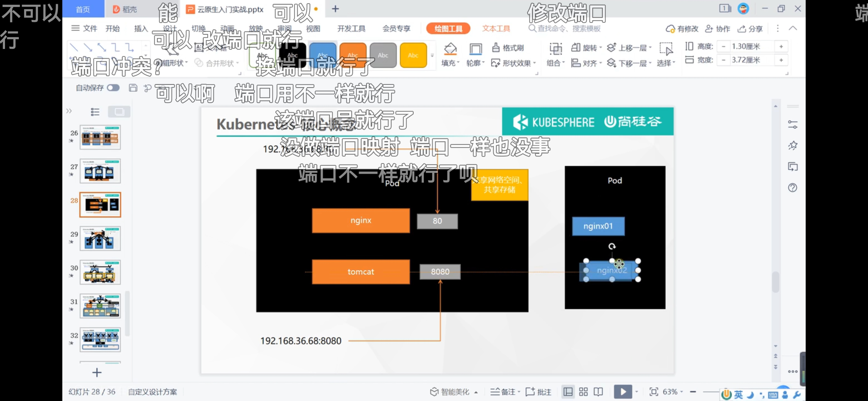Toggle normal view layout button
Viewport: 868px width, 401px height.
[568, 392]
